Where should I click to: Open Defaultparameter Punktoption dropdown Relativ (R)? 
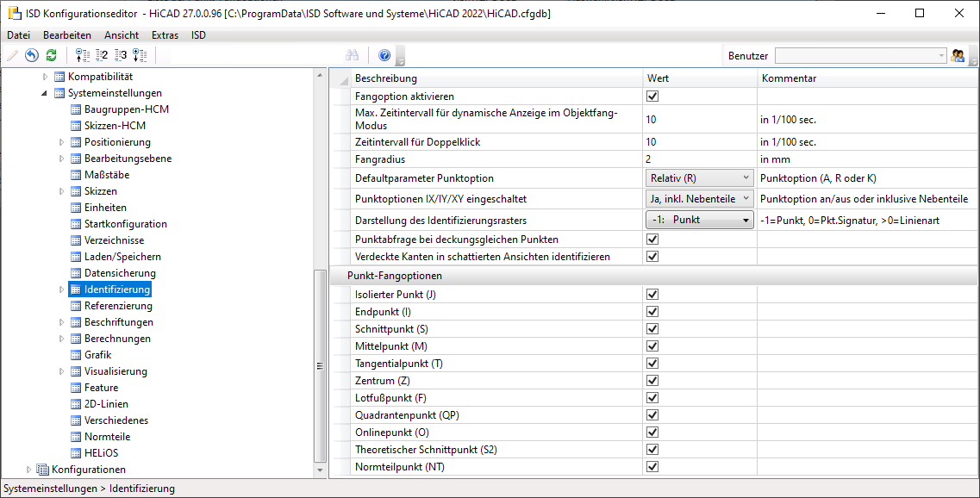pyautogui.click(x=699, y=178)
